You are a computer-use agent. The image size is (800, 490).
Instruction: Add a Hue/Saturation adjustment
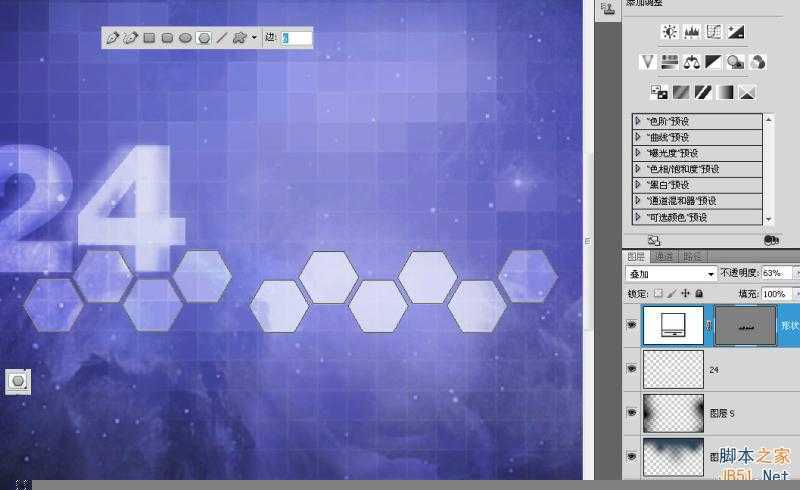pyautogui.click(x=669, y=62)
